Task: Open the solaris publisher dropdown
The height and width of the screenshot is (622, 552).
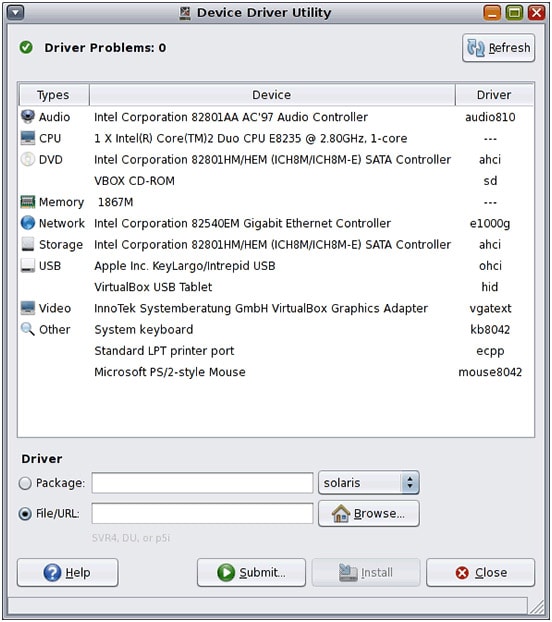Action: pyautogui.click(x=368, y=483)
